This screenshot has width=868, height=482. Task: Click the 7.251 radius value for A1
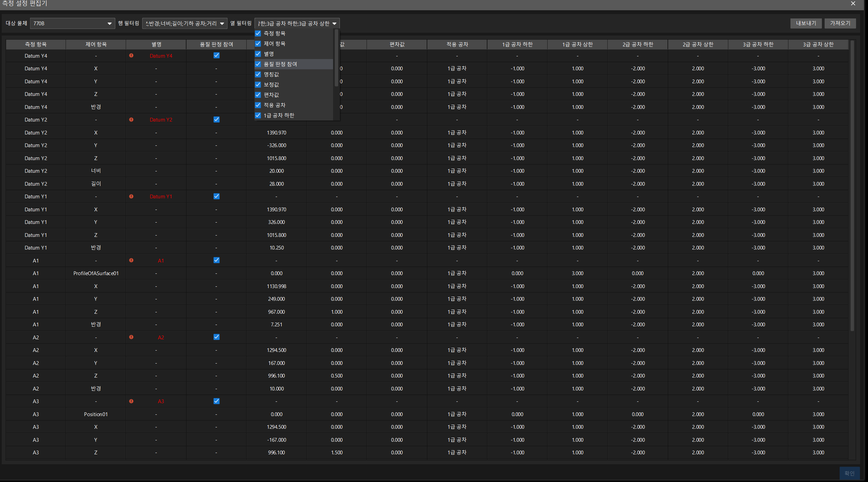coord(277,325)
